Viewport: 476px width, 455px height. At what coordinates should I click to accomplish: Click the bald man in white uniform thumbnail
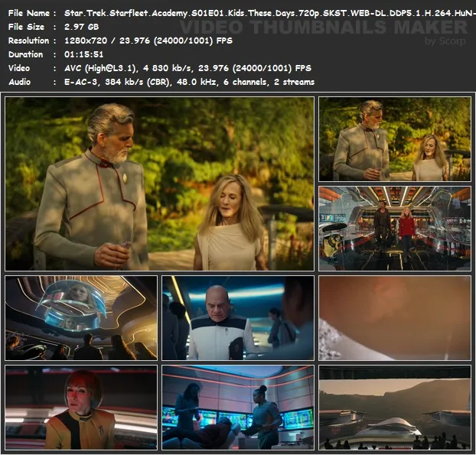237,317
